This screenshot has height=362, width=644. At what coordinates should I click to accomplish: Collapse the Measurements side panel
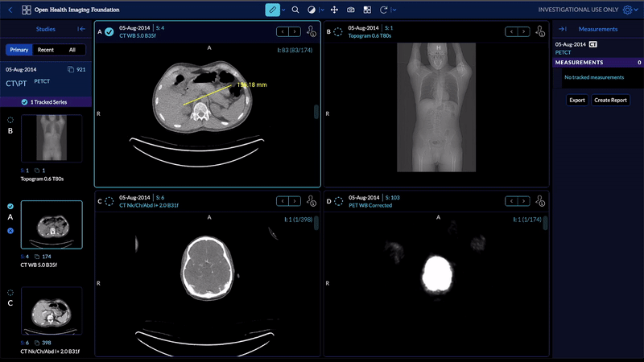[x=563, y=29]
